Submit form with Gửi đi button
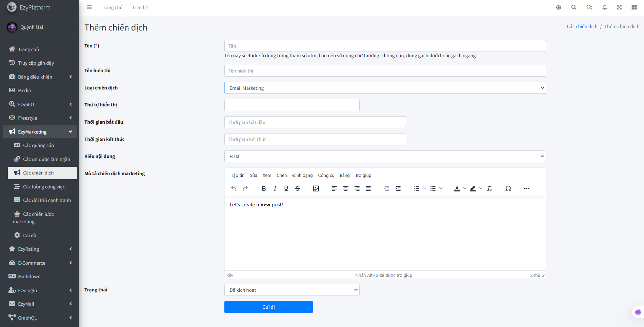The image size is (644, 327). pos(268,307)
